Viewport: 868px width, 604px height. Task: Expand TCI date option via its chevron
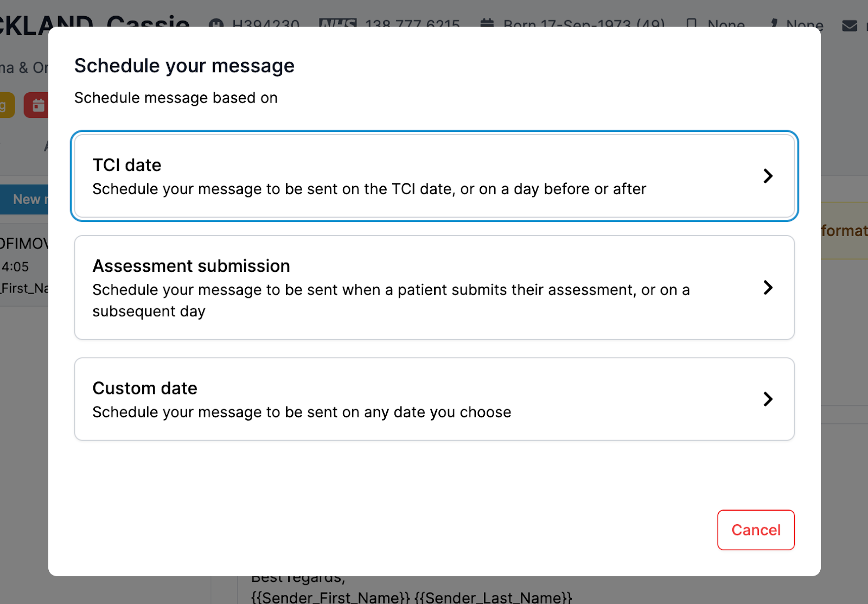(768, 176)
